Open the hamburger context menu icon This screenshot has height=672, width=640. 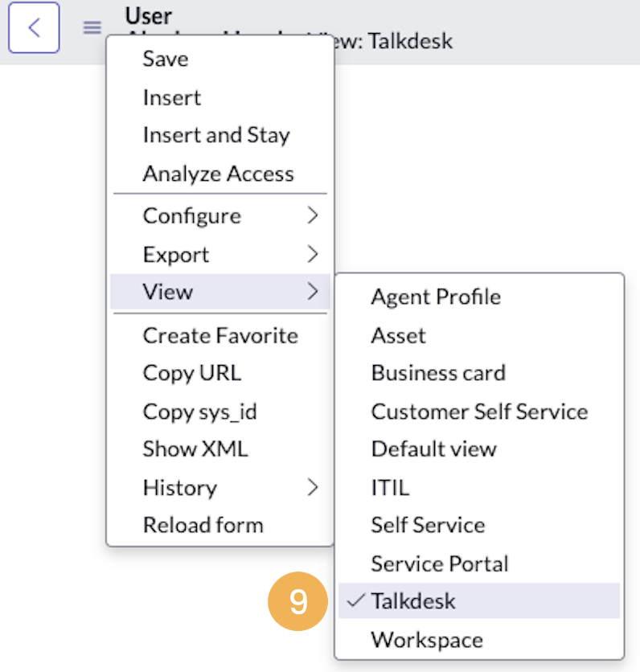(x=92, y=28)
